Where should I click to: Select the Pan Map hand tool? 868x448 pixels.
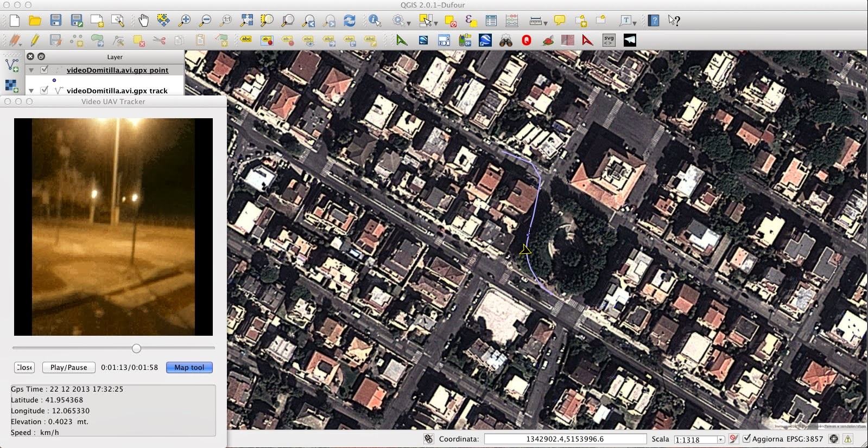point(143,21)
